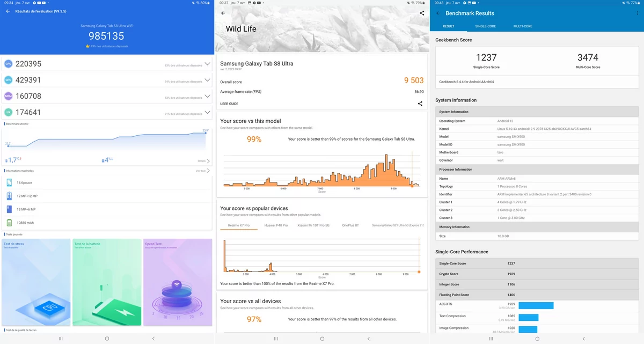This screenshot has width=644, height=344.
Task: Tap share icon in Wild Life header
Action: pos(422,13)
